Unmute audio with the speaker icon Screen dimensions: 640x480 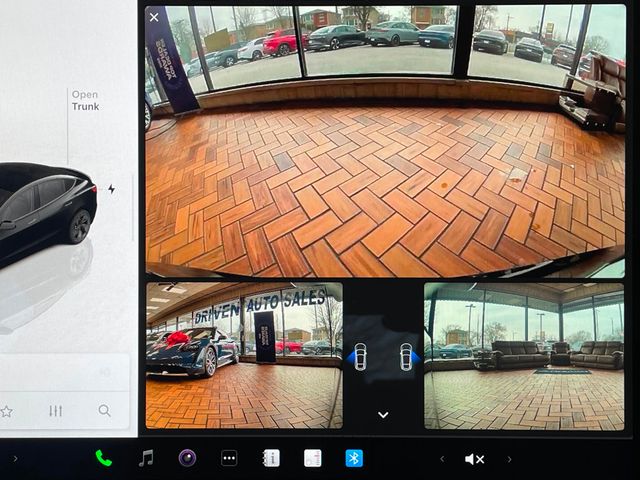pyautogui.click(x=474, y=459)
